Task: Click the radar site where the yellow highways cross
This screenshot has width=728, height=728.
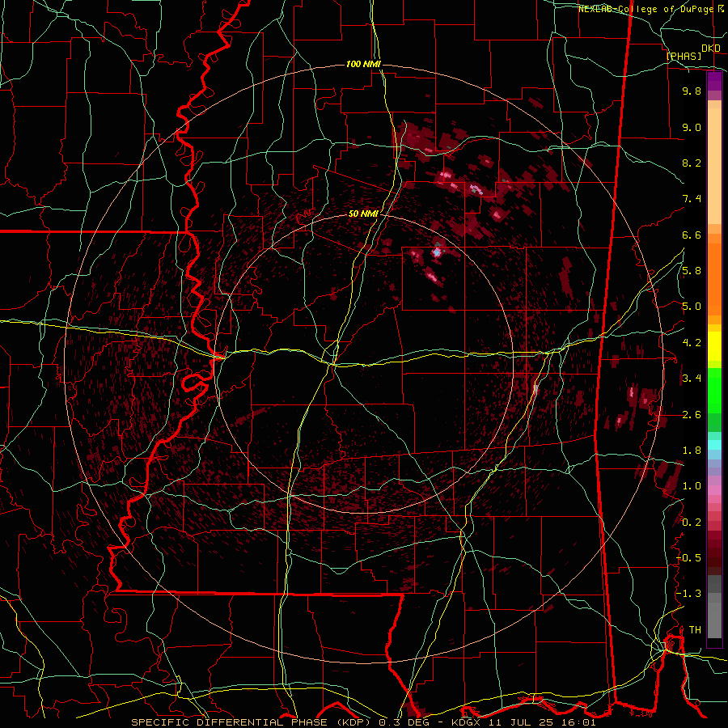Action: [x=332, y=366]
